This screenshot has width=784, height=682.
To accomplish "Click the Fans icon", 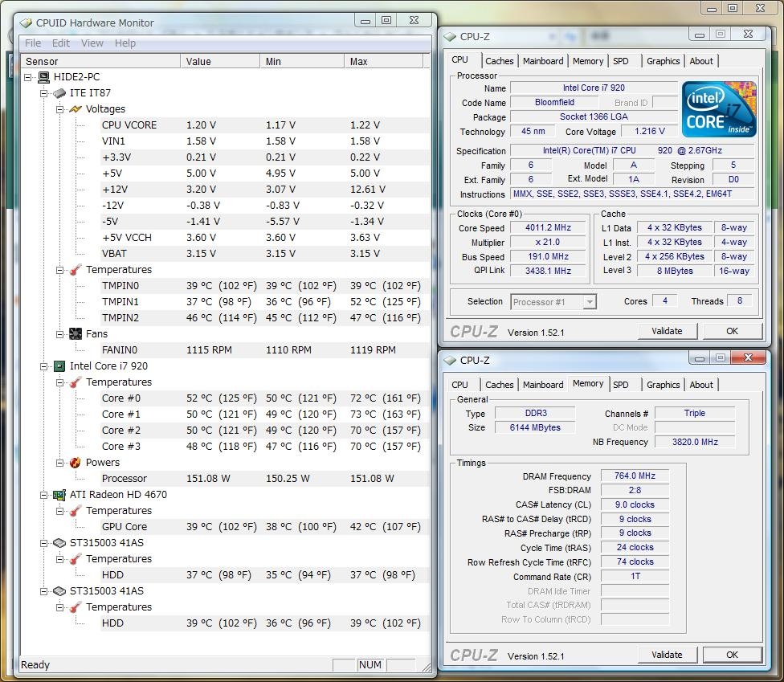I will 76,333.
